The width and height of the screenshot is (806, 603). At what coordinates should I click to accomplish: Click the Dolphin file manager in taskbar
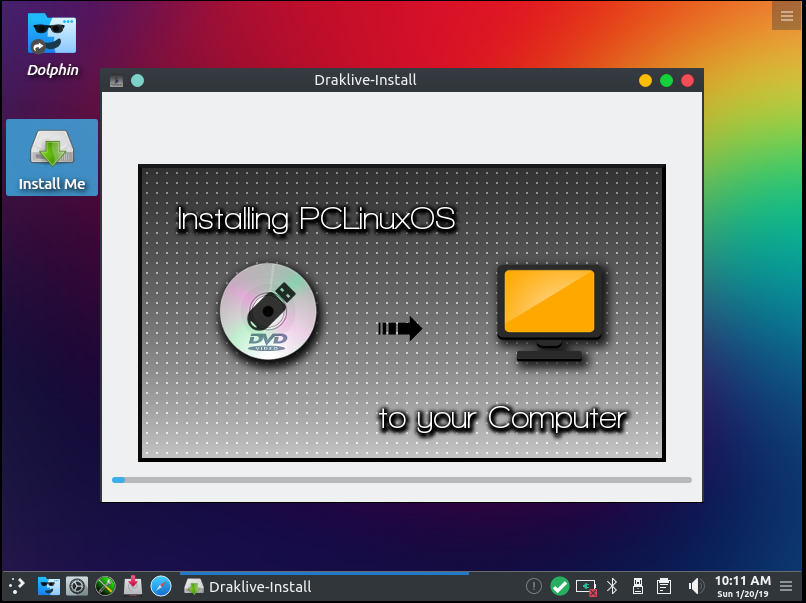pos(49,586)
